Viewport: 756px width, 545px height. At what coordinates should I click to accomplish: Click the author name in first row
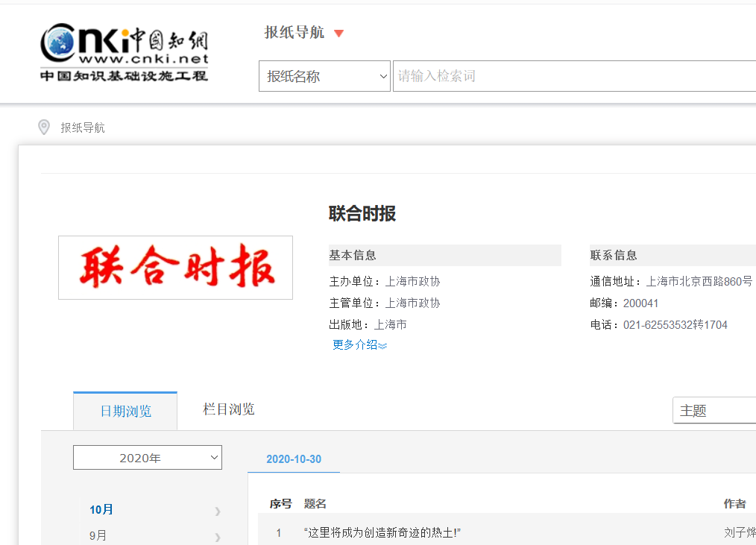(739, 532)
